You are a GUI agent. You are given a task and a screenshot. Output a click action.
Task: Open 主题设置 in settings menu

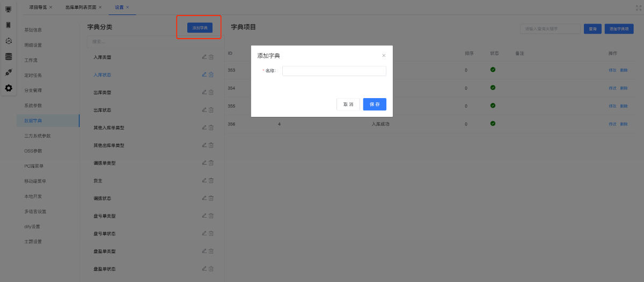point(33,241)
